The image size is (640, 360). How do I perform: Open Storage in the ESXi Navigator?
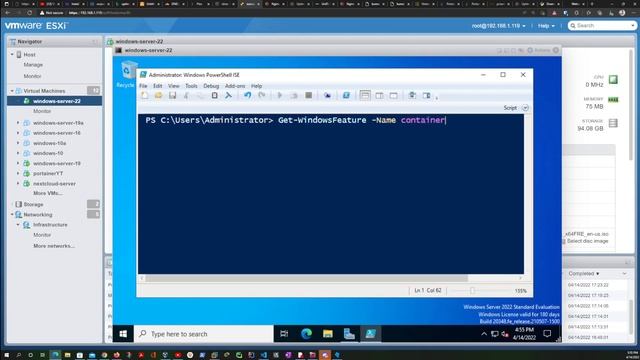tap(33, 204)
